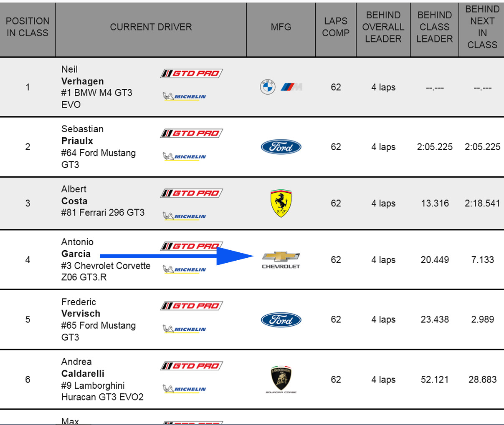Select driver name Antonio Garcia

click(77, 248)
